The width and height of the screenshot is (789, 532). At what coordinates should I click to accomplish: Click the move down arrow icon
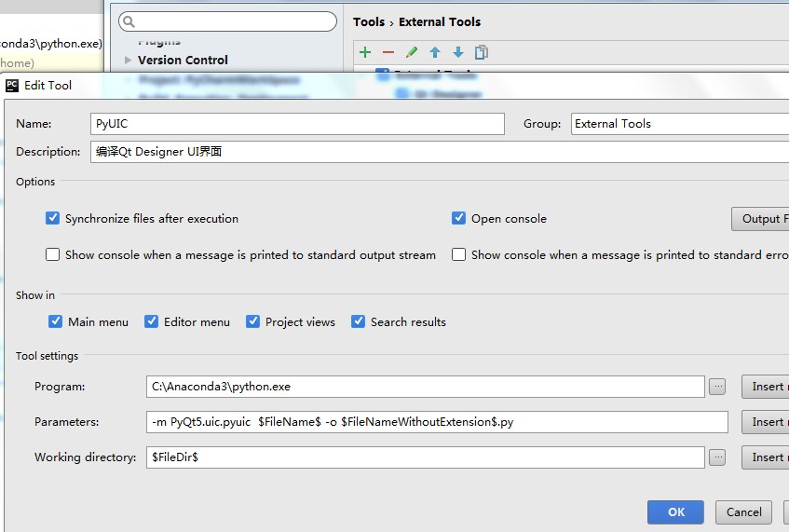pyautogui.click(x=458, y=52)
